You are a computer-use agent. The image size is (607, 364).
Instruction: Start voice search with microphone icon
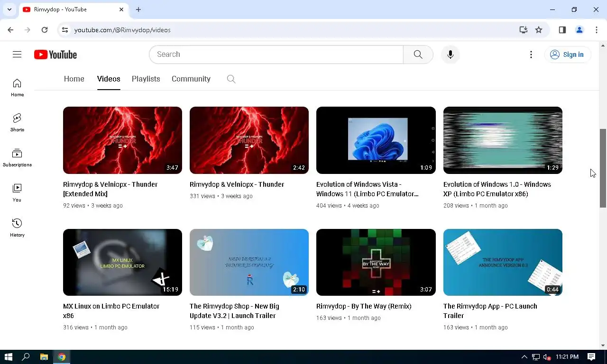451,55
